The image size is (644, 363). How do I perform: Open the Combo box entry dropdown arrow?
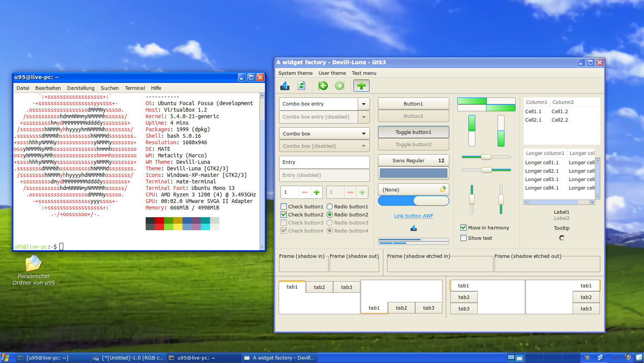coord(364,104)
